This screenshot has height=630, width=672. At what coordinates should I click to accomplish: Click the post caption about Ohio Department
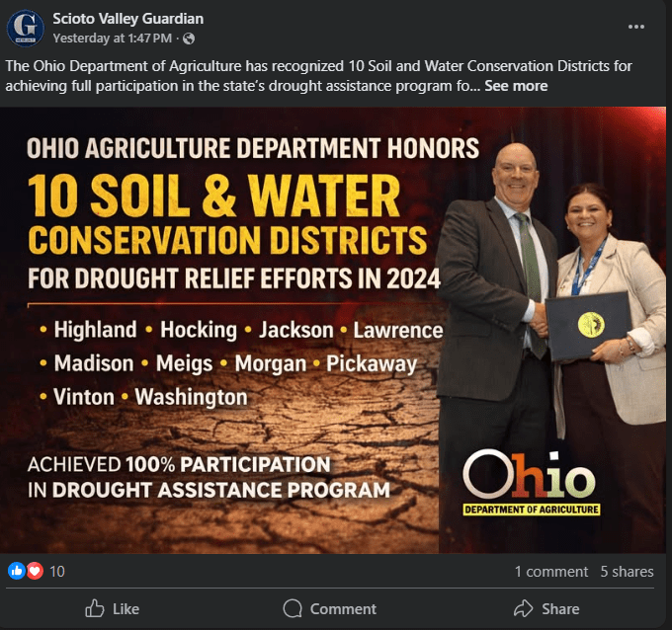tap(296, 75)
